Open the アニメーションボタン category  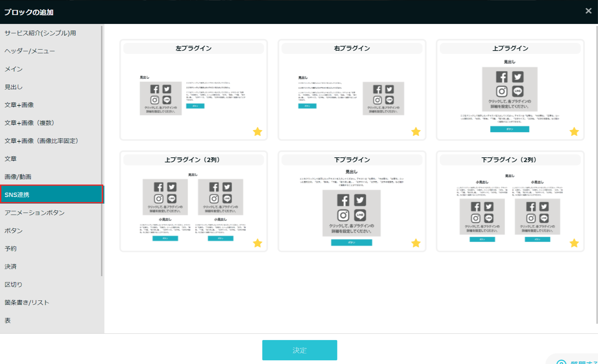tap(51, 213)
